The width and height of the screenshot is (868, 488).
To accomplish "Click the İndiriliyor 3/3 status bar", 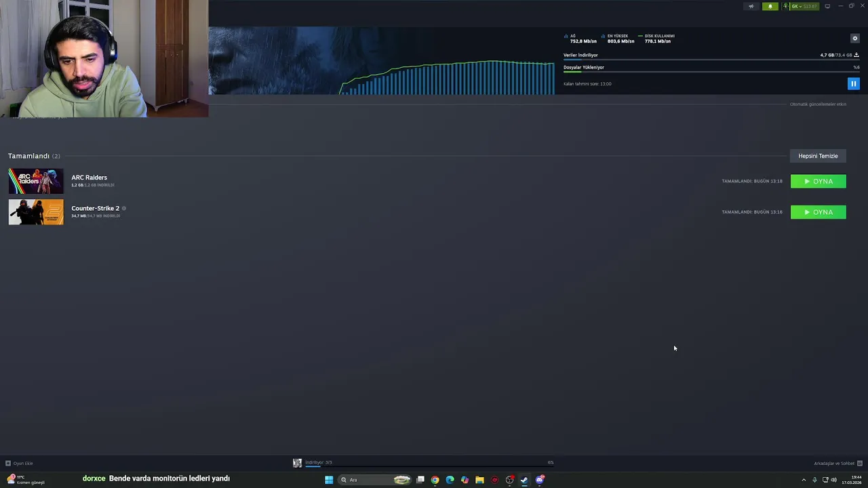I will pyautogui.click(x=429, y=463).
